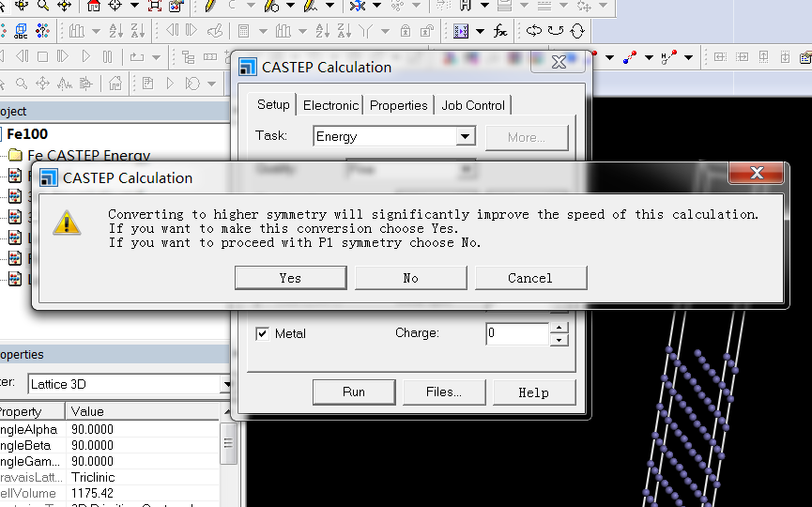The height and width of the screenshot is (507, 812).
Task: Open dropdown arrow next to Sketch Ring tool
Action: (x=290, y=6)
